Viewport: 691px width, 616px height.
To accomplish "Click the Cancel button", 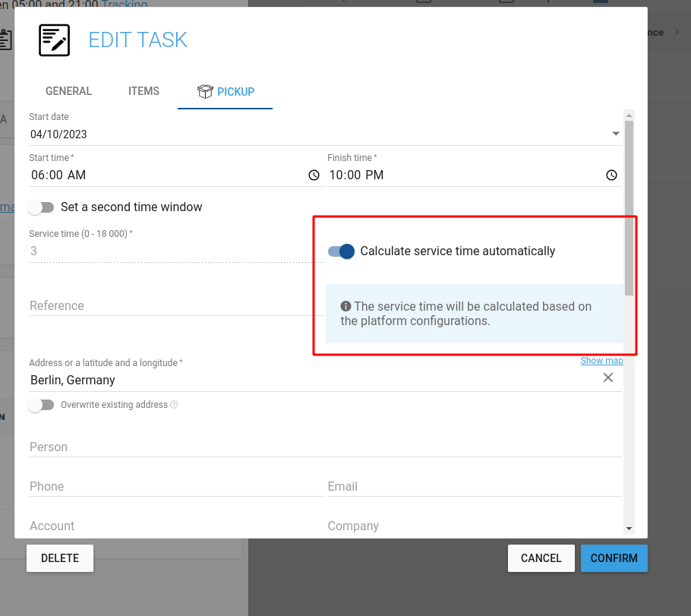I will [541, 558].
